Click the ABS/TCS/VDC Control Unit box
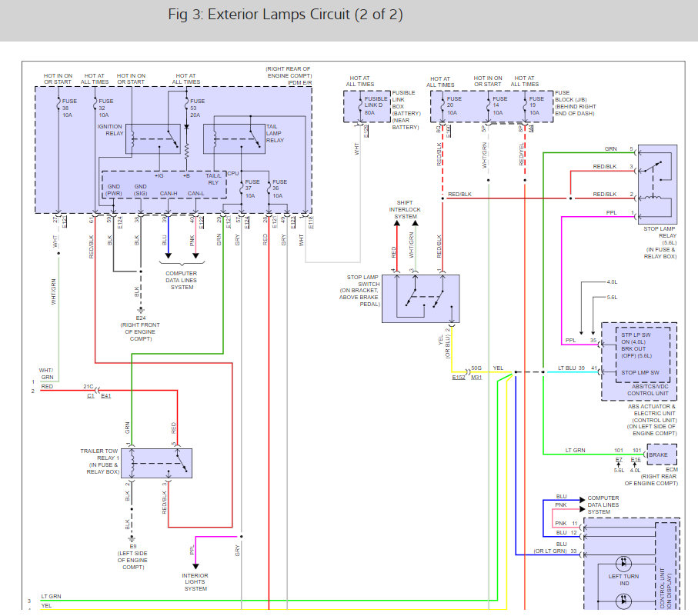 tap(640, 361)
